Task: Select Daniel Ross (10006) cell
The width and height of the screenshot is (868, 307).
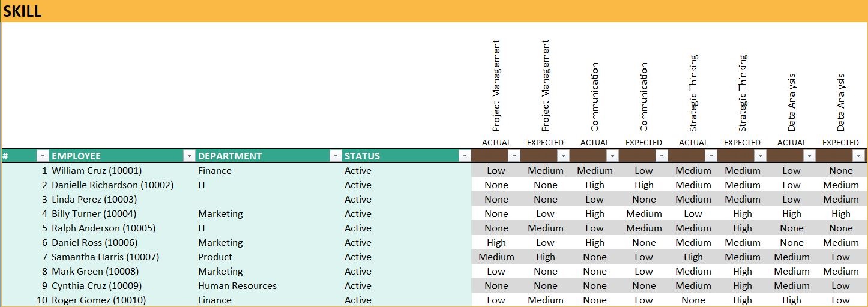Action: 122,242
